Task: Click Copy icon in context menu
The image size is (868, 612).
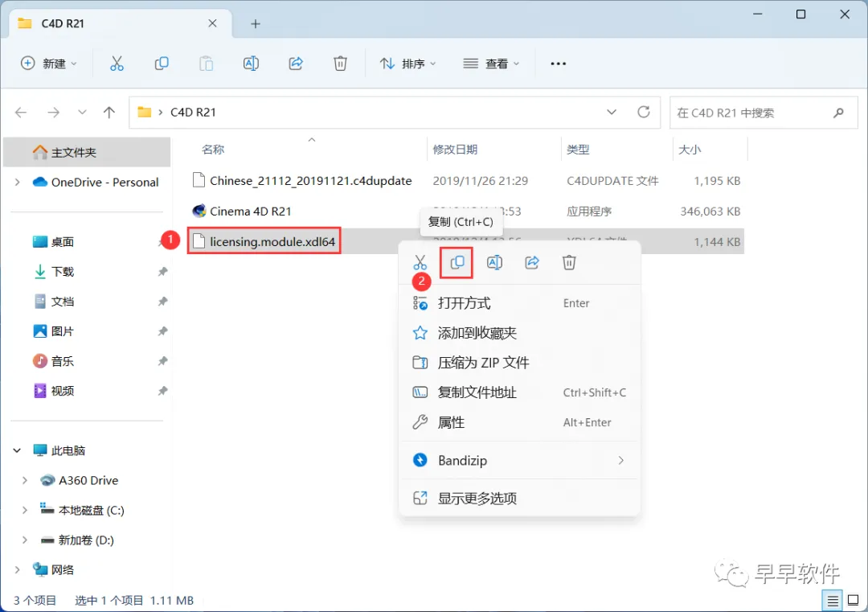Action: click(457, 262)
